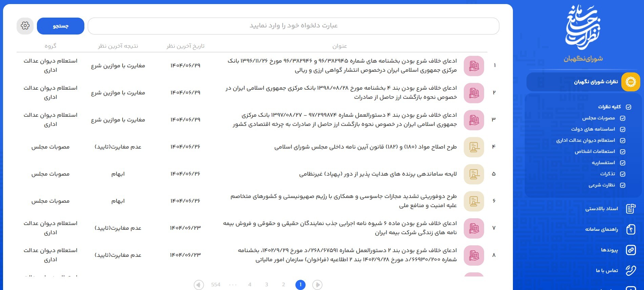644x290 pixels.
Task: Click مصوبات مجلس group in row ۶
Action: 50,201
